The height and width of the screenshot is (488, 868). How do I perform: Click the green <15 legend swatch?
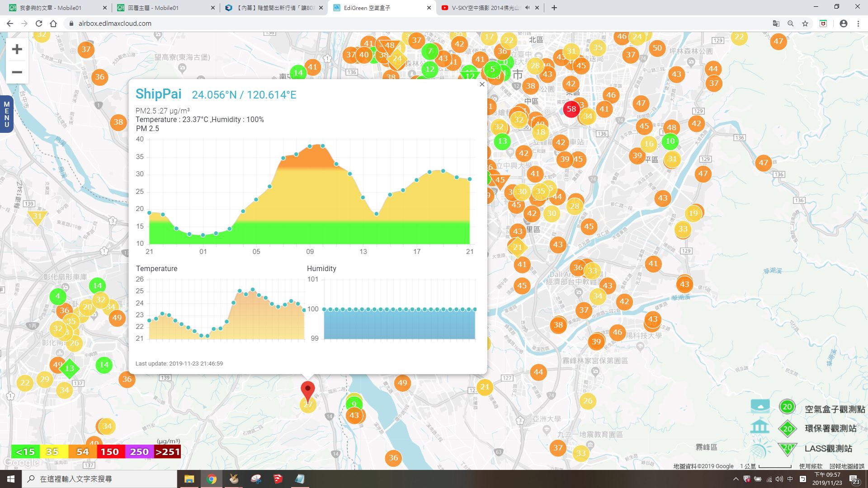point(25,452)
